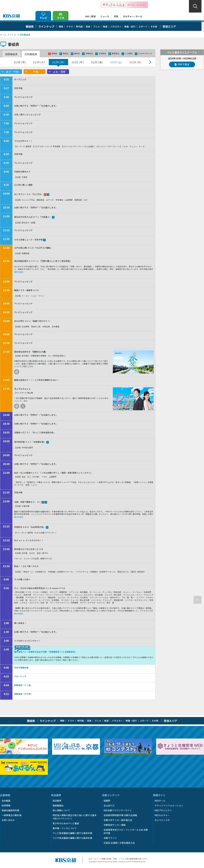This screenshot has width=204, height=868.
Task: Open クロージング program link
Action: 20,676
